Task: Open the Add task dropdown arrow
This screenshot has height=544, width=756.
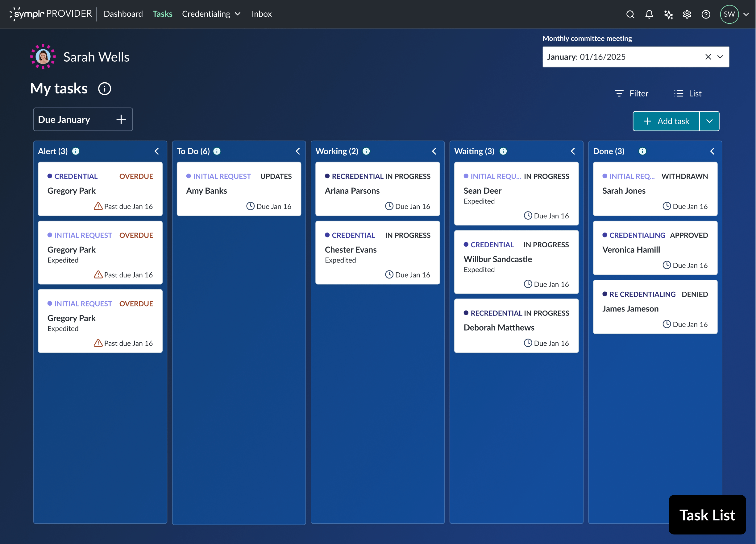Action: pyautogui.click(x=709, y=121)
